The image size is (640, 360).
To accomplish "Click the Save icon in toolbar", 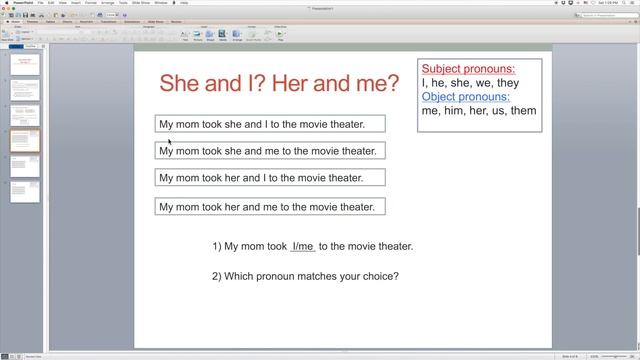I will coord(25,15).
